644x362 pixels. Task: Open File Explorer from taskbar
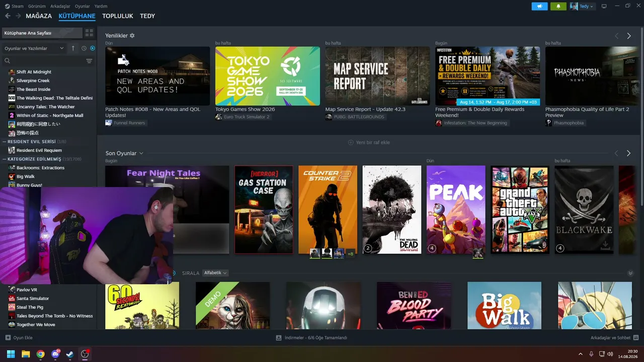tap(26, 354)
